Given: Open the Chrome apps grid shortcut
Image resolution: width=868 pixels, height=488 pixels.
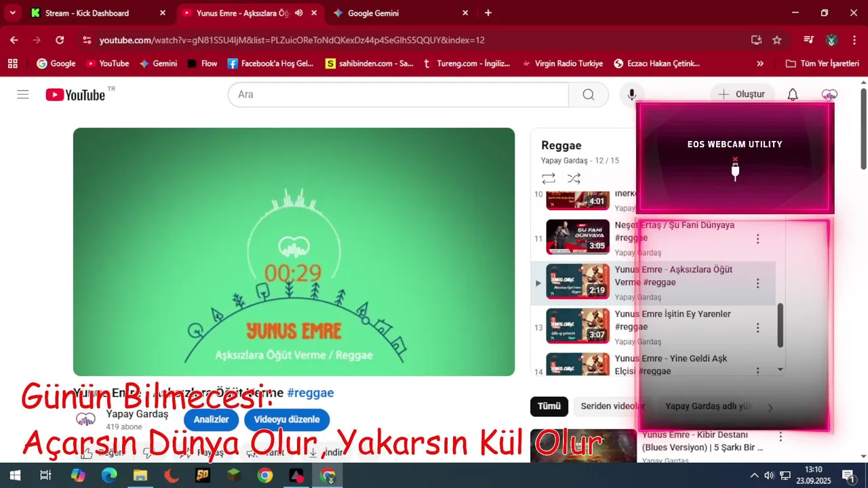Looking at the screenshot, I should tap(13, 63).
